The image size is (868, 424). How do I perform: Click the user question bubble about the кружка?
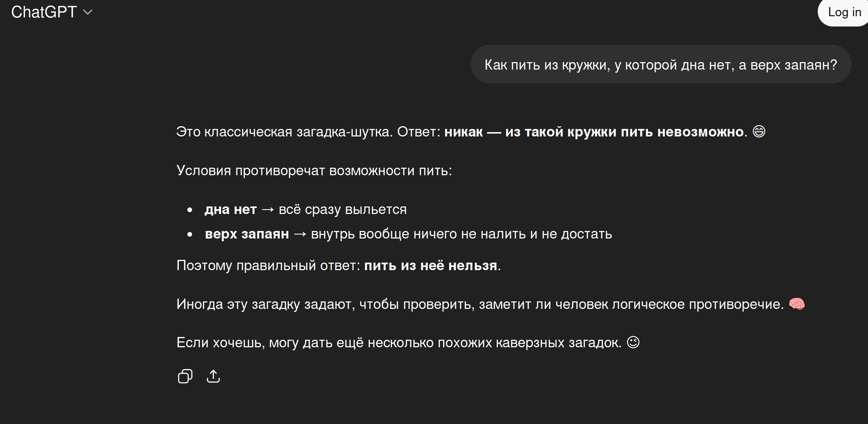click(x=660, y=64)
